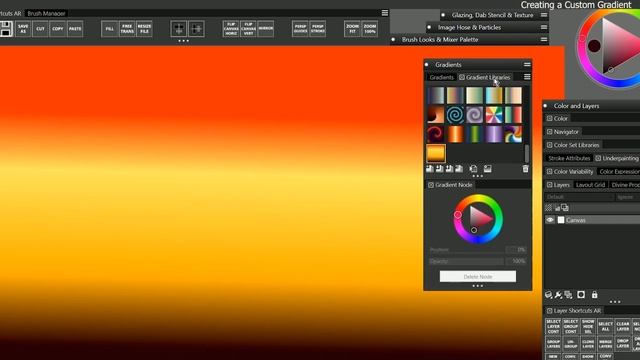Click the PASTE toolbar button
This screenshot has height=360, width=640.
(75, 29)
